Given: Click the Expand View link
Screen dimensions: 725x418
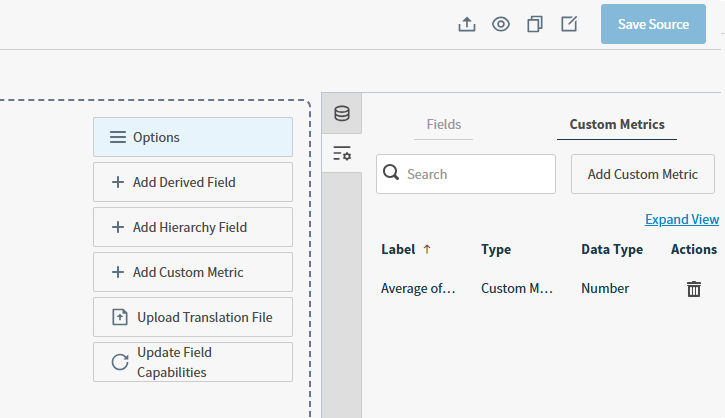Looking at the screenshot, I should click(682, 219).
